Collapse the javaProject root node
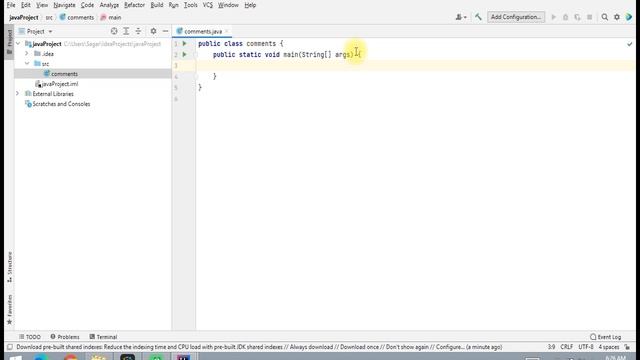The image size is (640, 360). 18,44
